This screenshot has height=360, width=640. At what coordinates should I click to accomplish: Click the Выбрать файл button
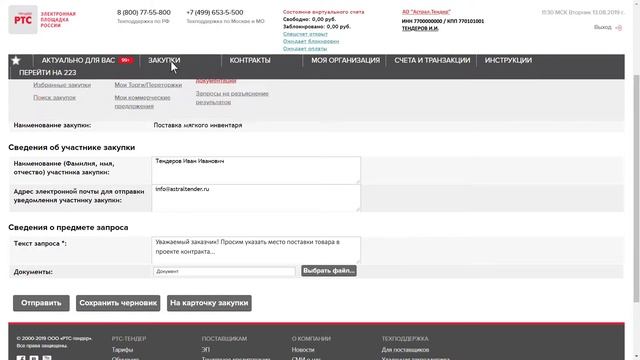329,271
